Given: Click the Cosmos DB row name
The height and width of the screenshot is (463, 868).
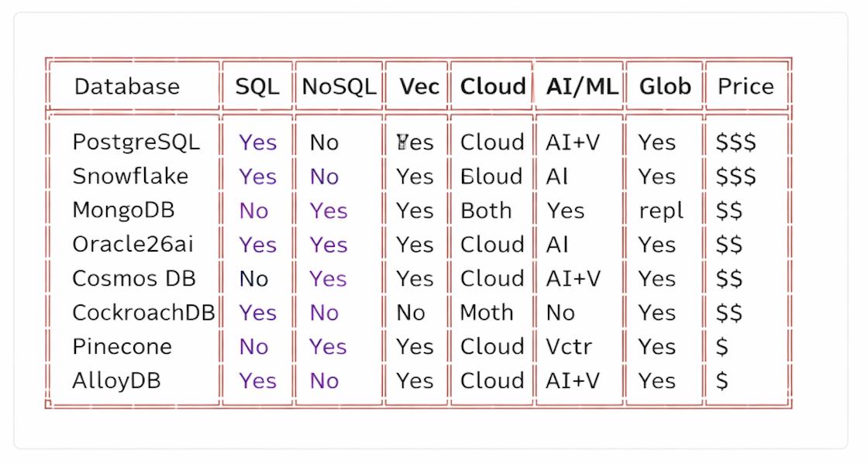Looking at the screenshot, I should pyautogui.click(x=134, y=279).
